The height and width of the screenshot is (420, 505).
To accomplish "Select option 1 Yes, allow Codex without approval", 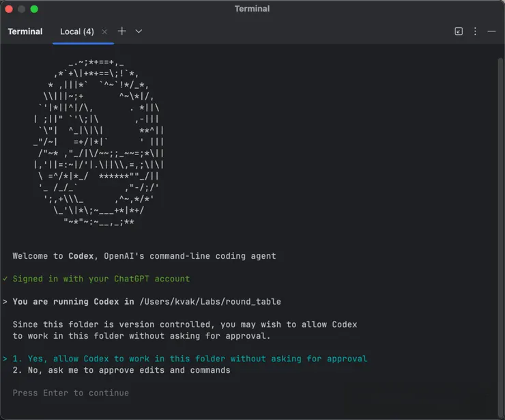I will pyautogui.click(x=190, y=359).
